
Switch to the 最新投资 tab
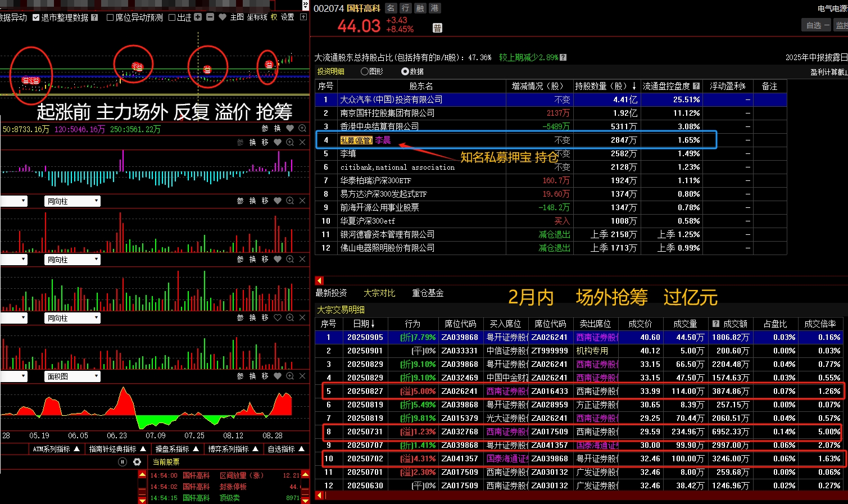(331, 293)
